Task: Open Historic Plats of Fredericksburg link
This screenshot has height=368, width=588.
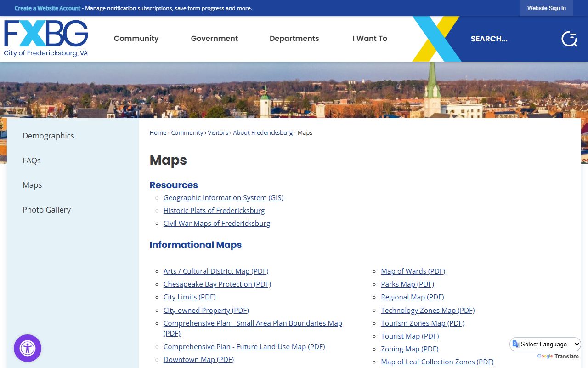Action: pyautogui.click(x=214, y=211)
